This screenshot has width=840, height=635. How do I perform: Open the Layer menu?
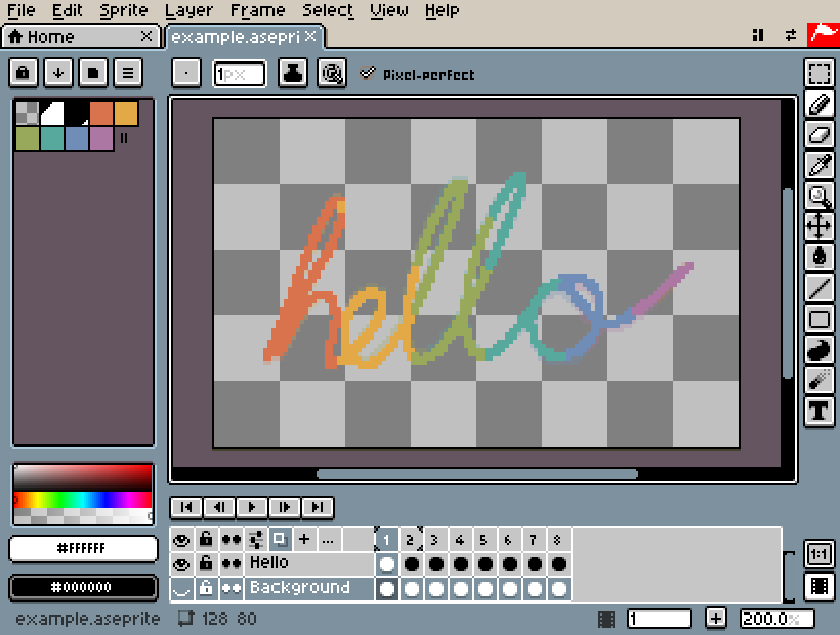[189, 10]
